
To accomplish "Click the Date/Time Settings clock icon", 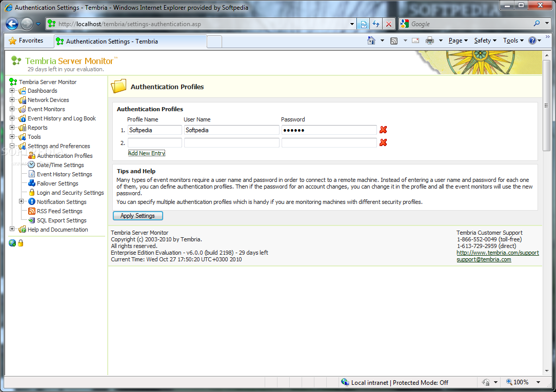I will 32,165.
